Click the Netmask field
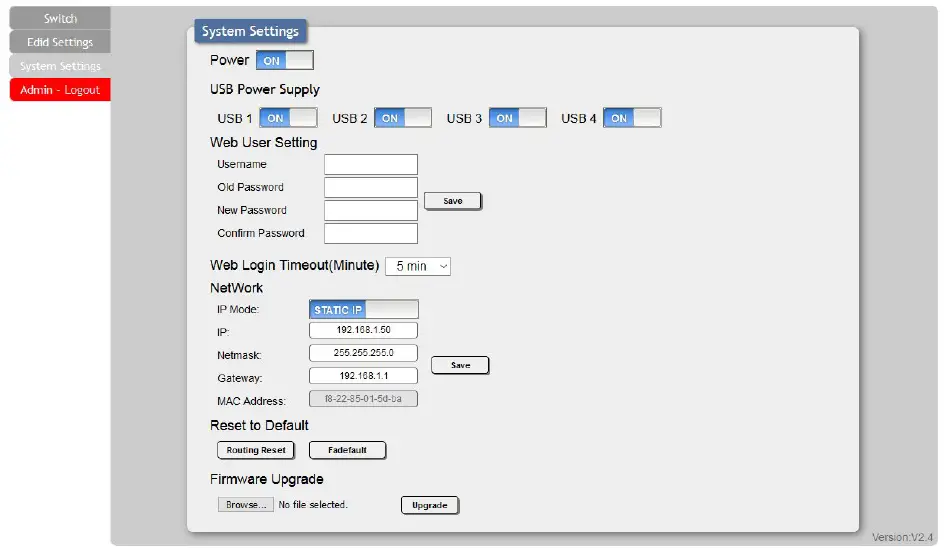 363,353
